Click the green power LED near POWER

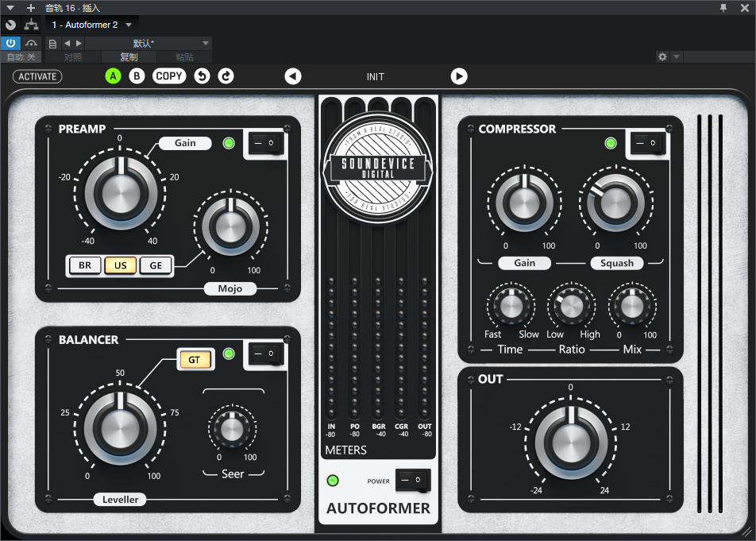333,481
